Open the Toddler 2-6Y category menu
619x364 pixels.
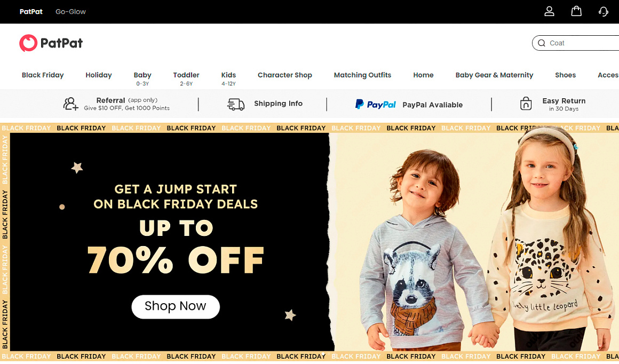186,78
